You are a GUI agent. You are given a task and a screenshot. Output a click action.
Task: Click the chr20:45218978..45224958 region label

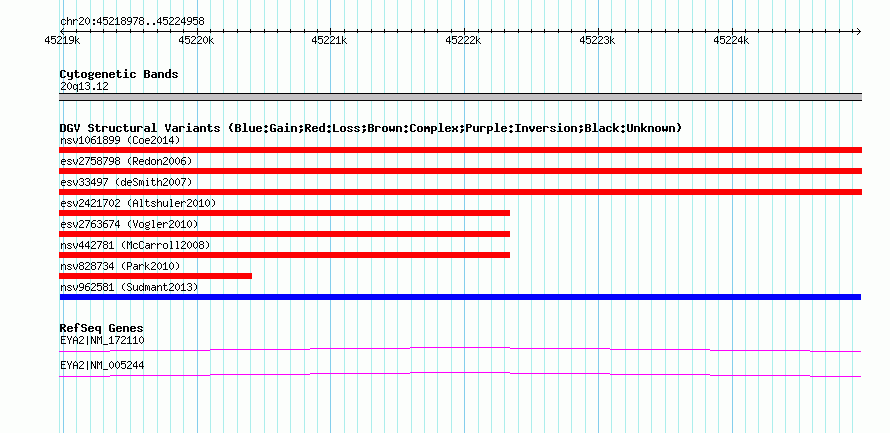[132, 22]
